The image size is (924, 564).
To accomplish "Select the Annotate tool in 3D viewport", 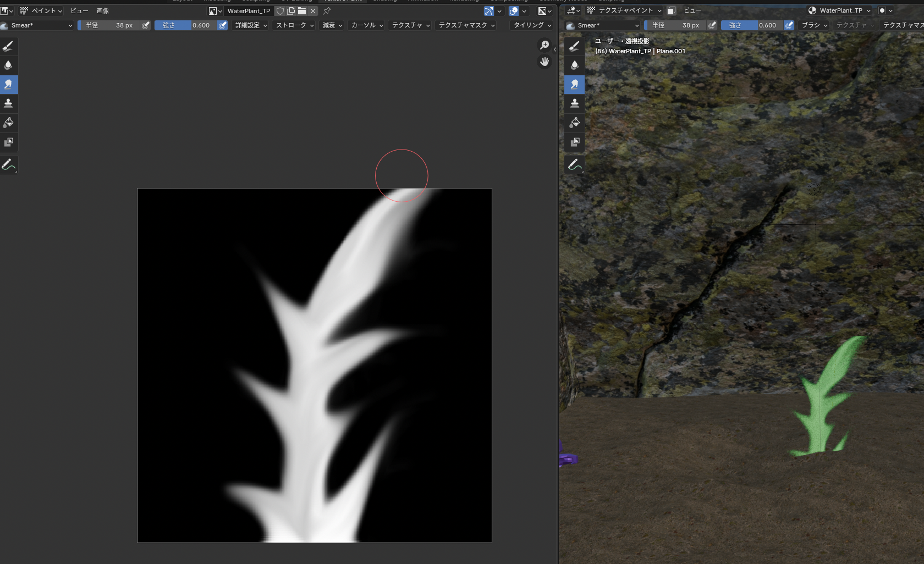I will coord(575,164).
